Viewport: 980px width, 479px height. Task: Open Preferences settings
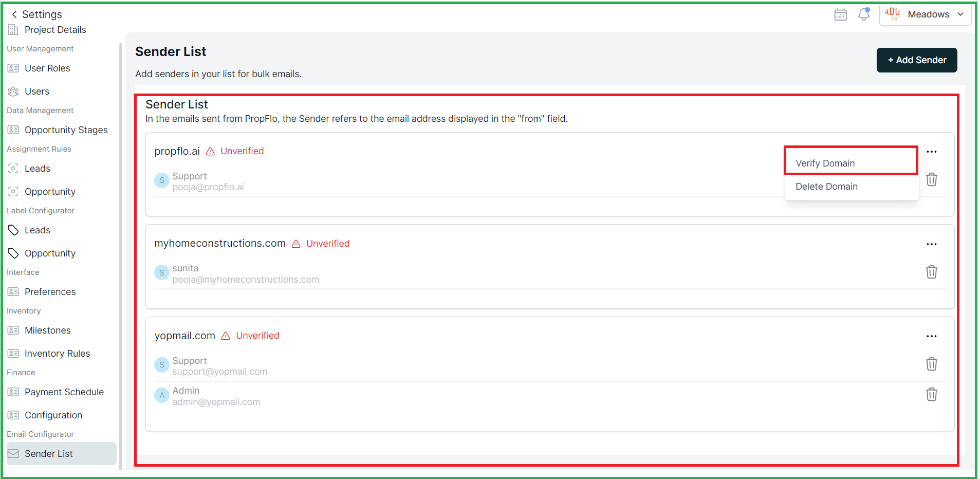coord(50,292)
